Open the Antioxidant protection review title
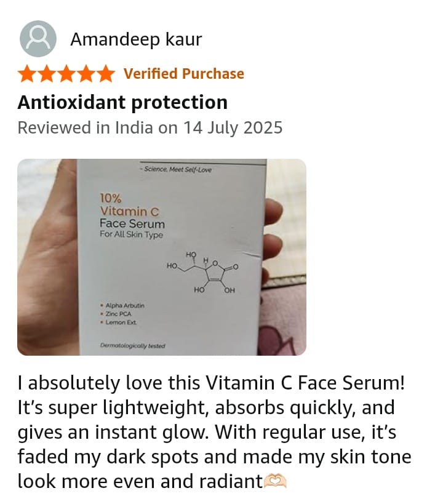The width and height of the screenshot is (443, 504). tap(122, 102)
